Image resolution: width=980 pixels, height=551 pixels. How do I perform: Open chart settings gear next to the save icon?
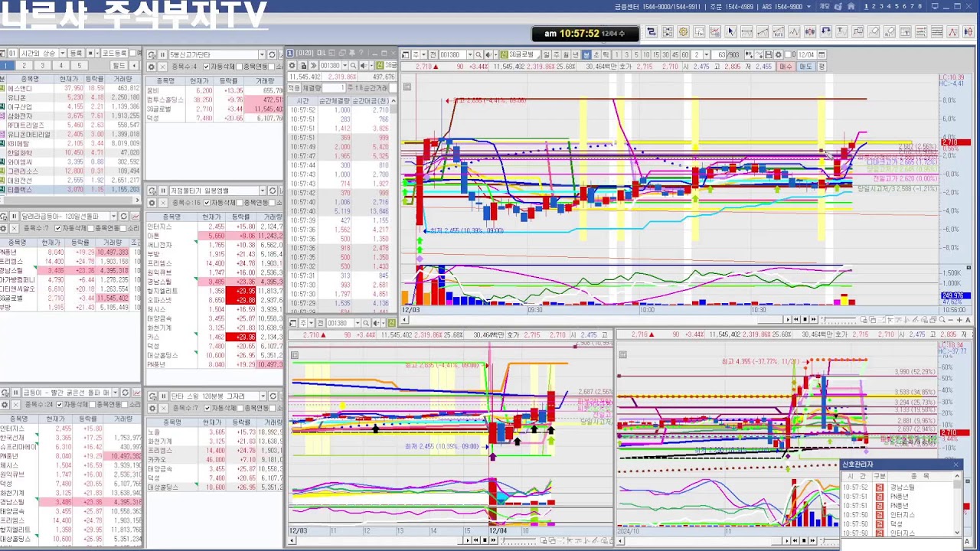click(779, 54)
